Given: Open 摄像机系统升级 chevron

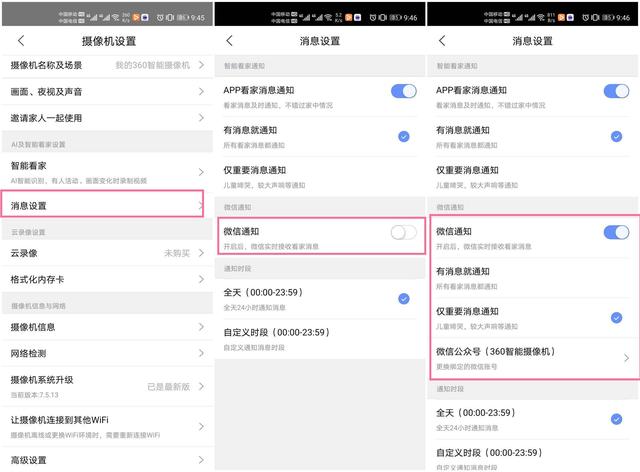Looking at the screenshot, I should tap(201, 386).
